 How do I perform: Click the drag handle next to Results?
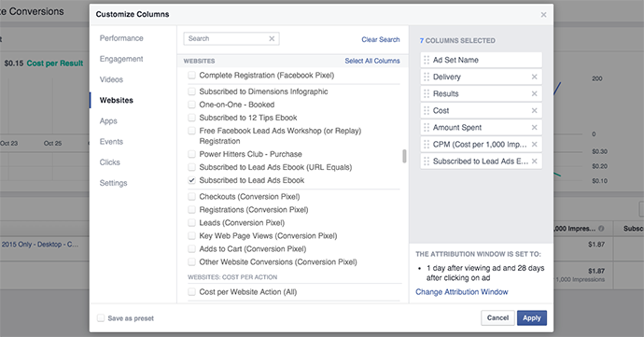click(x=427, y=93)
